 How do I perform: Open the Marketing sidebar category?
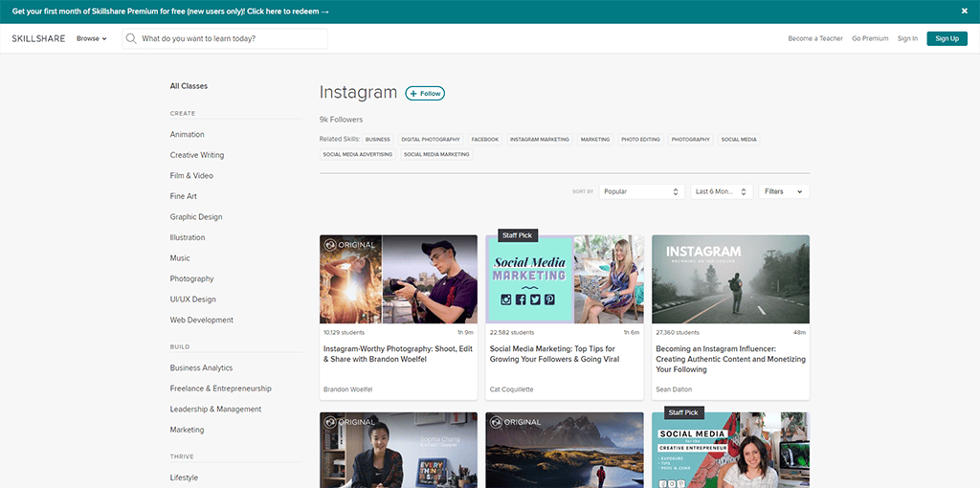[x=187, y=430]
